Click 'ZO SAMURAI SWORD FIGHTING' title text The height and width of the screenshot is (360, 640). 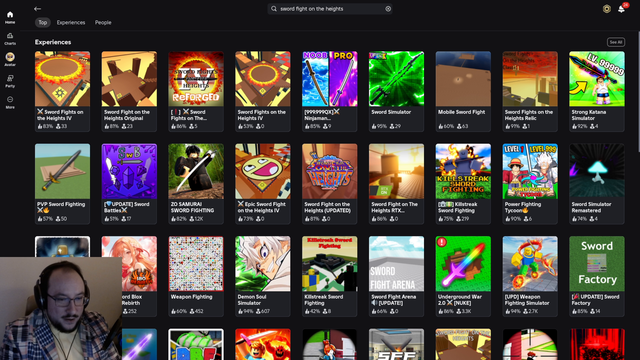[192, 207]
